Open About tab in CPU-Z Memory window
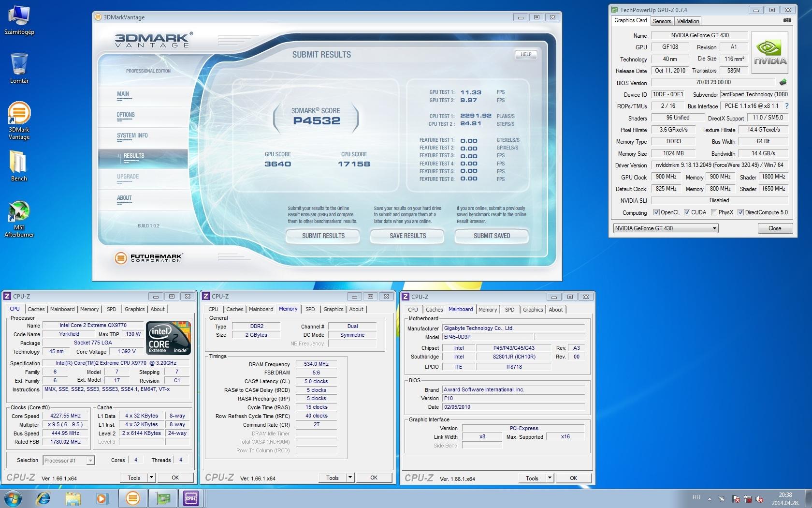 point(356,309)
